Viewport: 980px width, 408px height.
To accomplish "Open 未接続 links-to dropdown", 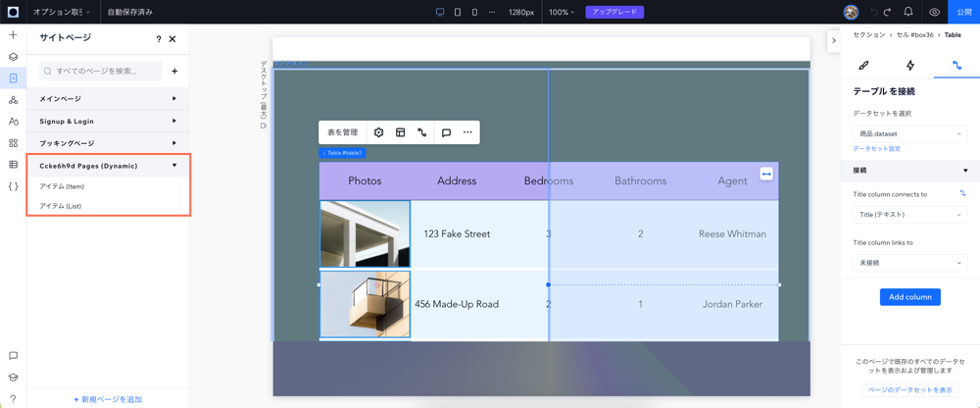I will click(x=910, y=263).
